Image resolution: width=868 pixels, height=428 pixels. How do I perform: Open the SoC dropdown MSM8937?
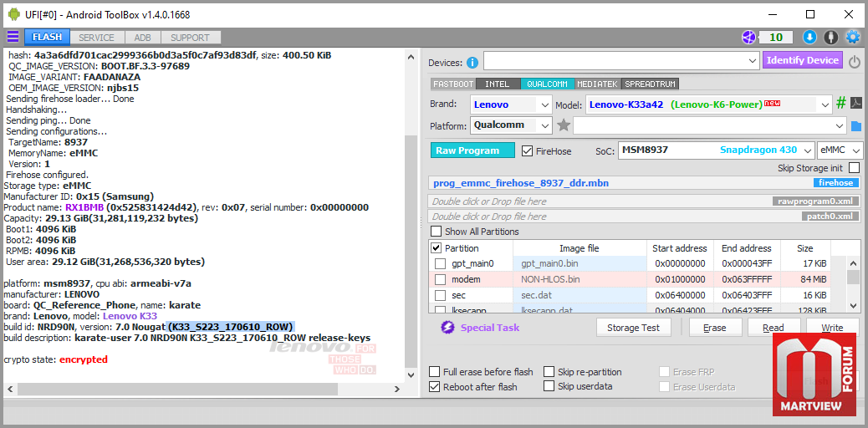tap(717, 150)
